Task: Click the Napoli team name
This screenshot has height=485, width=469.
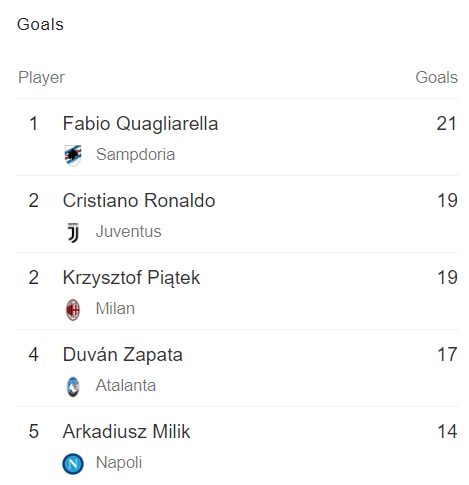Action: point(119,463)
